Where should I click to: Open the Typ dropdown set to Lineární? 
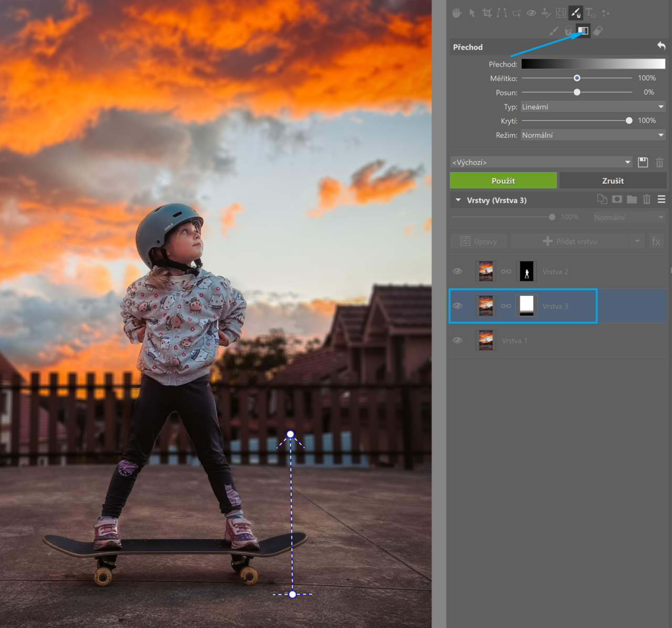click(x=593, y=107)
